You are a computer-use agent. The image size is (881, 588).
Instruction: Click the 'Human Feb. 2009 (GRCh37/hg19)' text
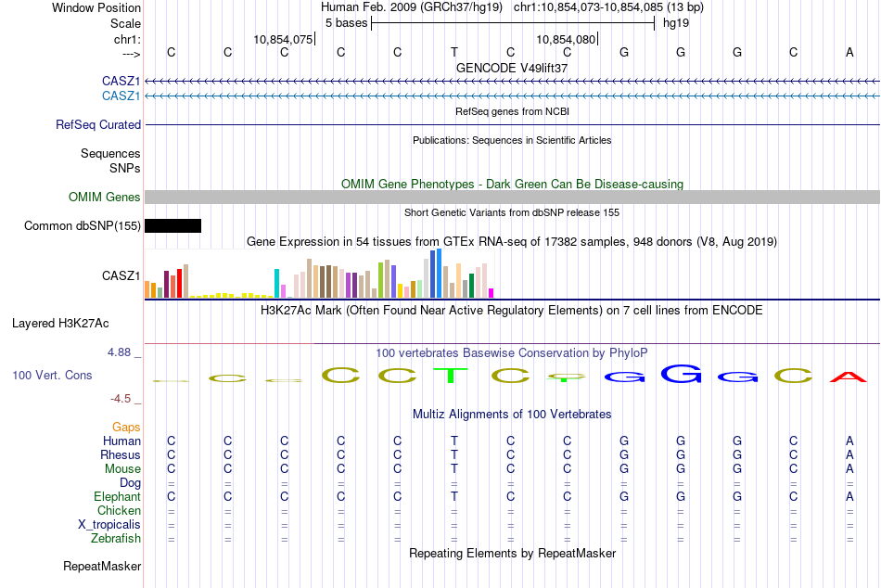pos(411,7)
